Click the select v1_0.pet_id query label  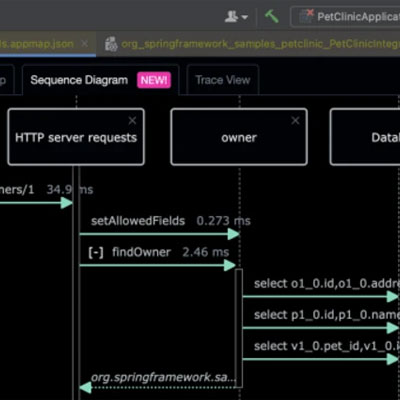click(x=327, y=346)
